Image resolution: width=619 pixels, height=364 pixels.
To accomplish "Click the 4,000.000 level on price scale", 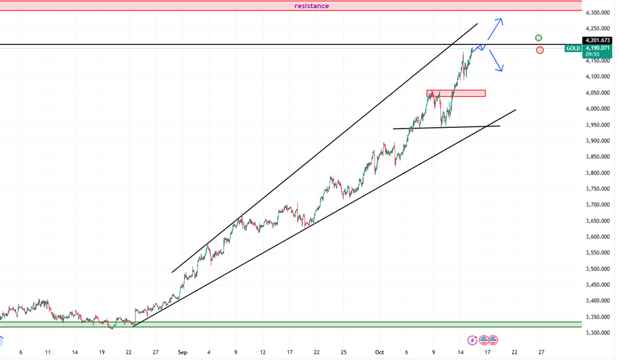I will click(597, 109).
